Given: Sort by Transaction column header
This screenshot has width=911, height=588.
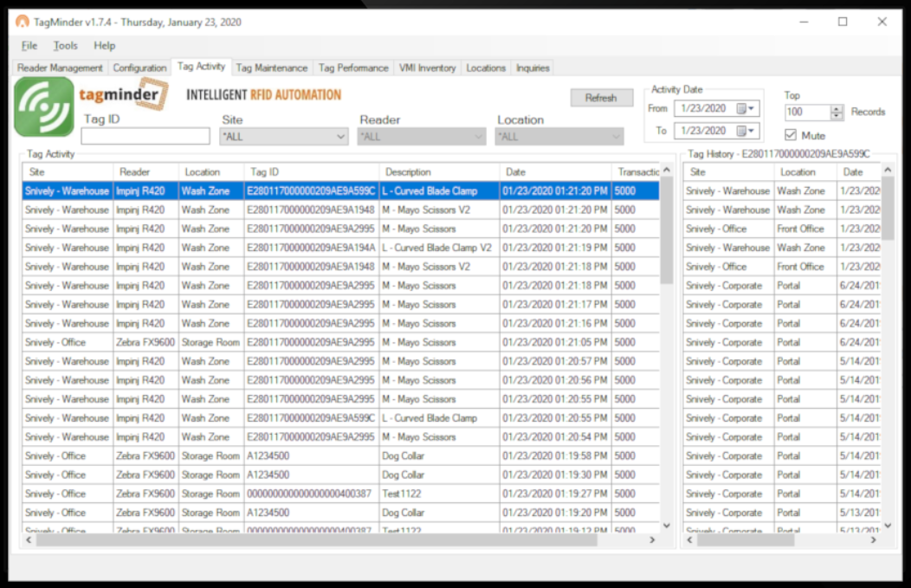Looking at the screenshot, I should point(636,172).
